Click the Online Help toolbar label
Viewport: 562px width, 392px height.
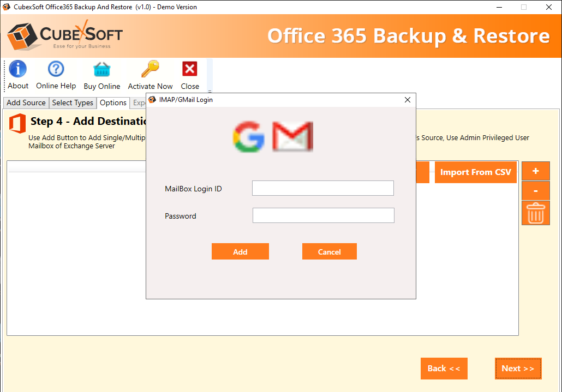(x=56, y=86)
